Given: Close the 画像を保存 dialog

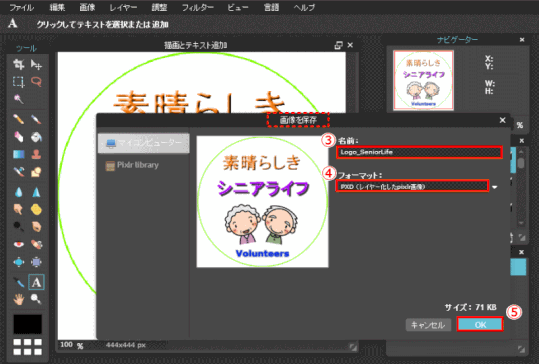Looking at the screenshot, I should [x=502, y=120].
